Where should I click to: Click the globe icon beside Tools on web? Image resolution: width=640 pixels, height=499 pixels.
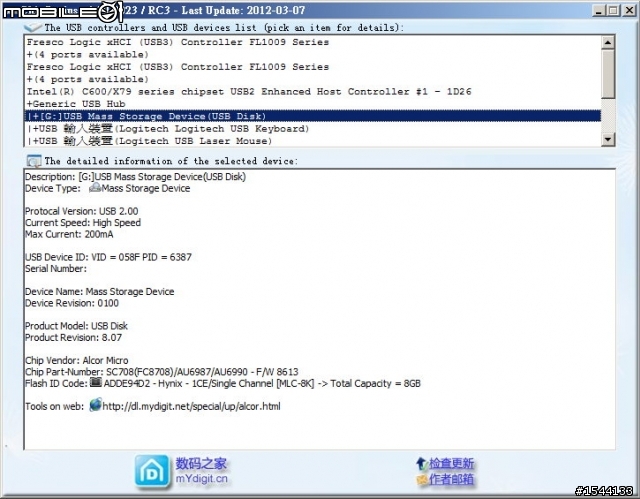(x=95, y=405)
